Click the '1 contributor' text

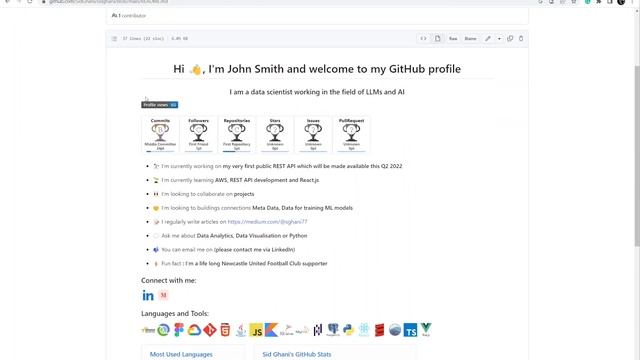click(132, 16)
